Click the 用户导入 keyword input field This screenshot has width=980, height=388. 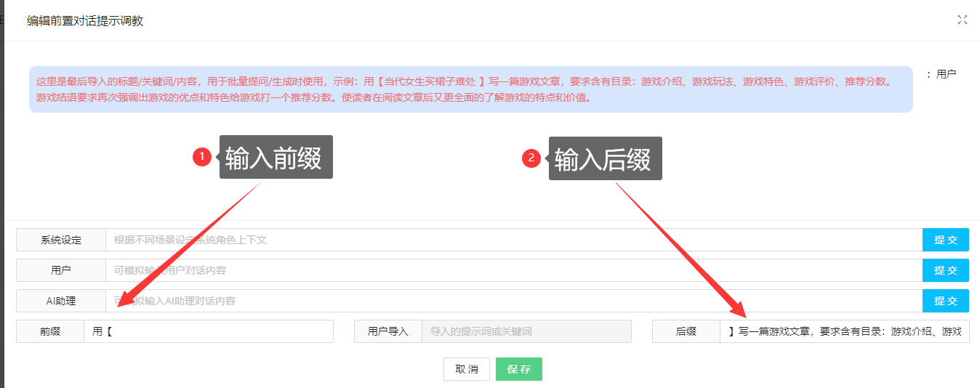[526, 331]
